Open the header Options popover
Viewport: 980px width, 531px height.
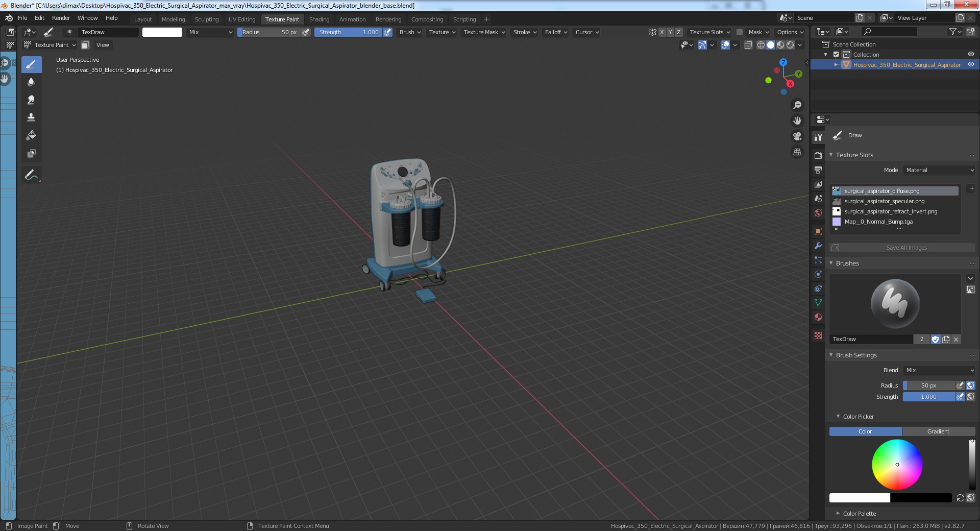[x=790, y=32]
